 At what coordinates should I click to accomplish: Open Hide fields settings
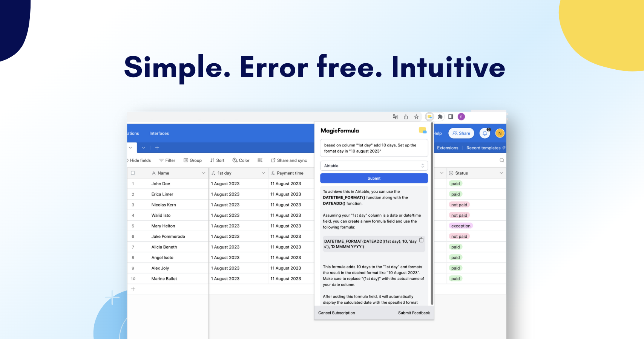click(139, 160)
